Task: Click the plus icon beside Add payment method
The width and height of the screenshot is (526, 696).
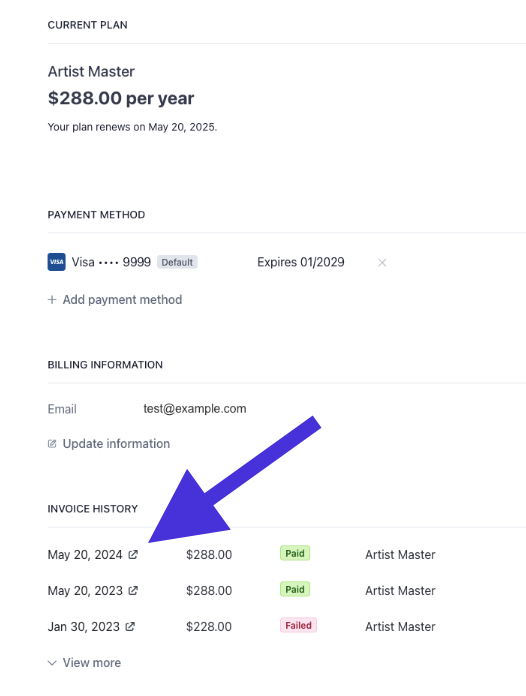Action: 52,300
